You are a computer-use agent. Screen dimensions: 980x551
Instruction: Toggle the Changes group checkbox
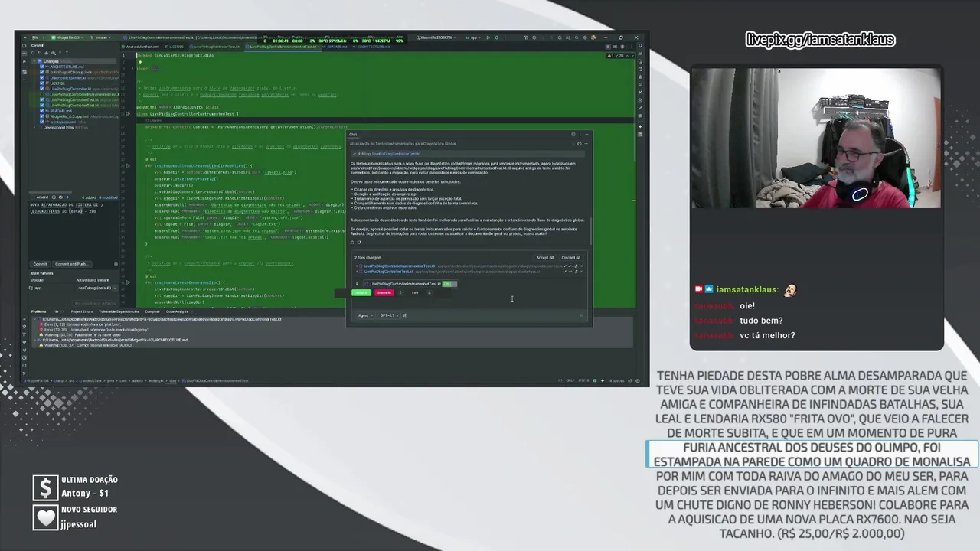pos(40,61)
